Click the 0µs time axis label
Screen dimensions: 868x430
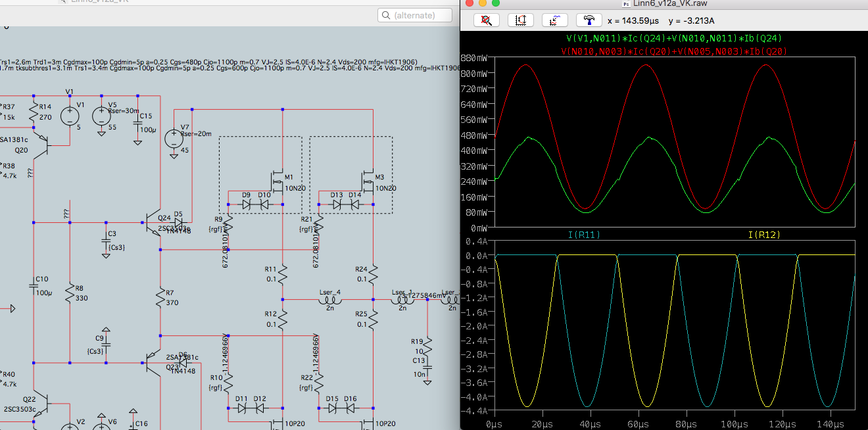[493, 423]
